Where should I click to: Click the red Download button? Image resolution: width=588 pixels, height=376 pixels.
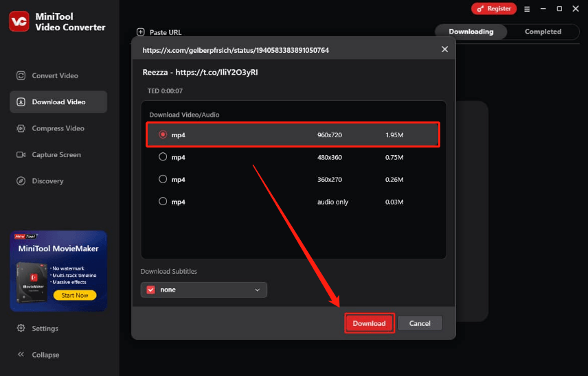coord(369,323)
